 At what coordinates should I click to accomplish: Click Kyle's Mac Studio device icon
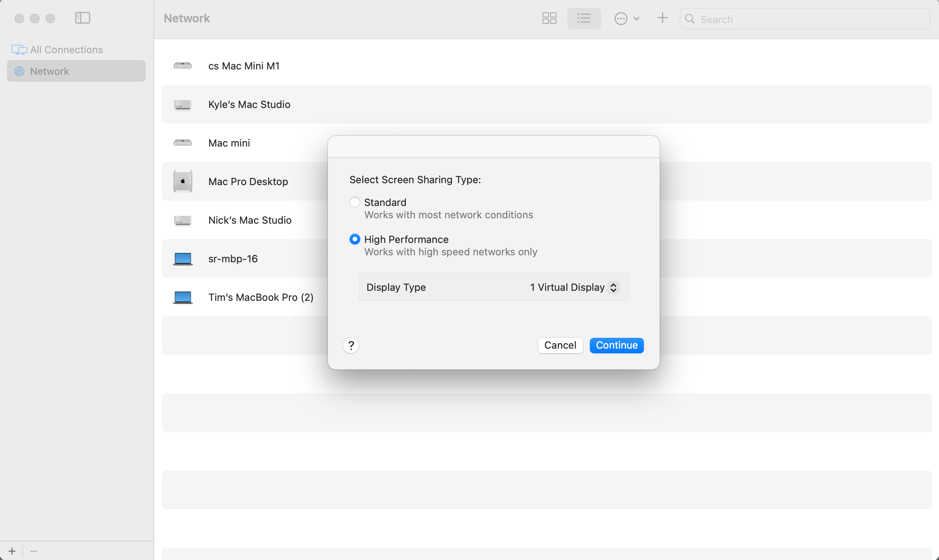point(182,104)
